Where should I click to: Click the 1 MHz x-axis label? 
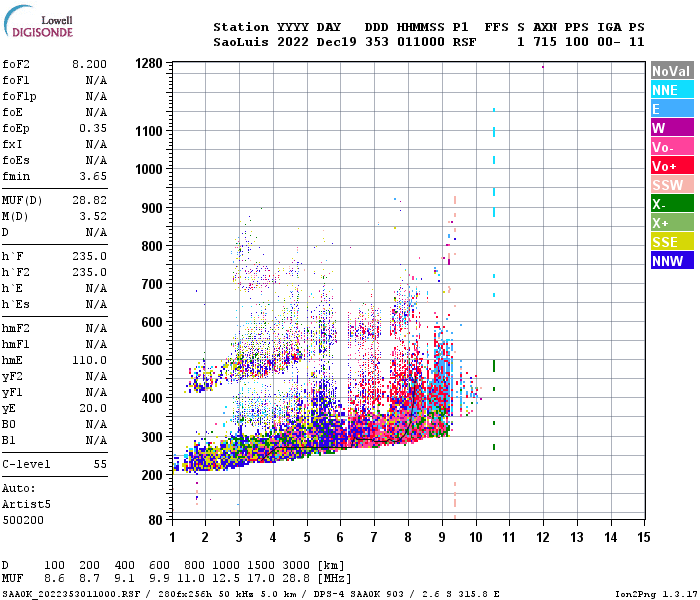pyautogui.click(x=172, y=537)
